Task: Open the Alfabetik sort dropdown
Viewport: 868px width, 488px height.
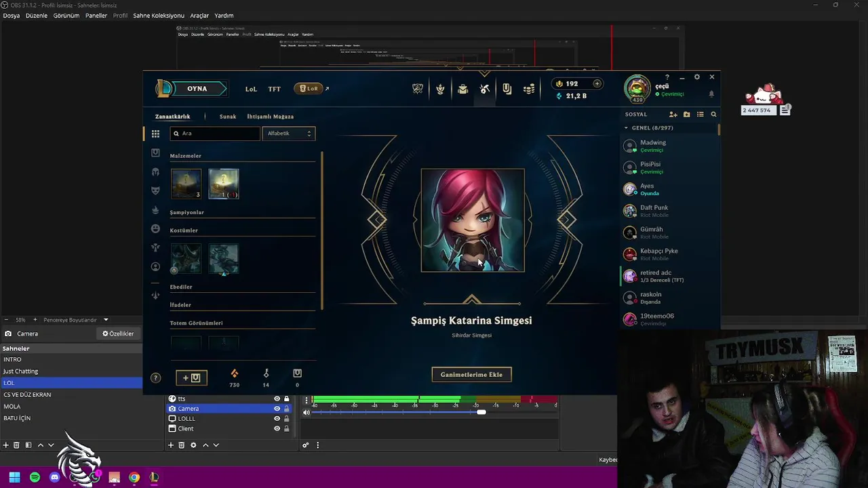Action: point(289,134)
